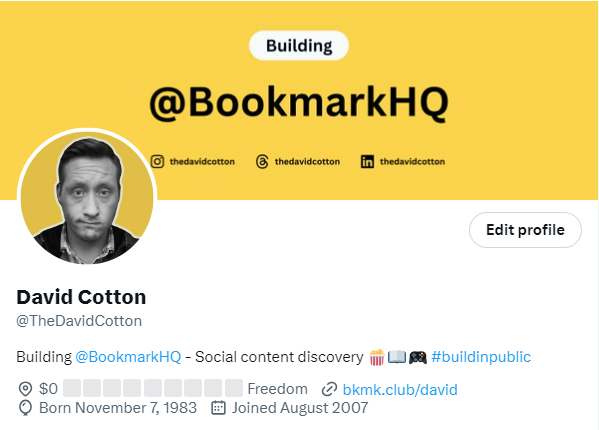Click the Building pill label in the banner
Image resolution: width=599 pixels, height=430 pixels.
tap(299, 45)
